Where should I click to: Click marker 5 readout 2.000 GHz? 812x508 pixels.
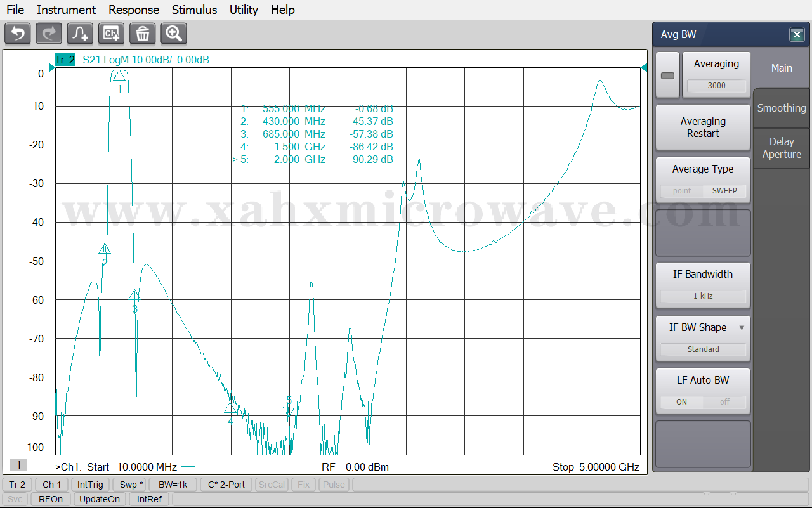(299, 160)
